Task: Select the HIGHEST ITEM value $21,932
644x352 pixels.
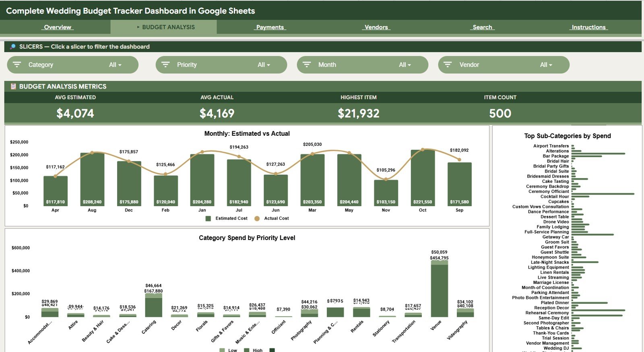Action: [x=359, y=114]
